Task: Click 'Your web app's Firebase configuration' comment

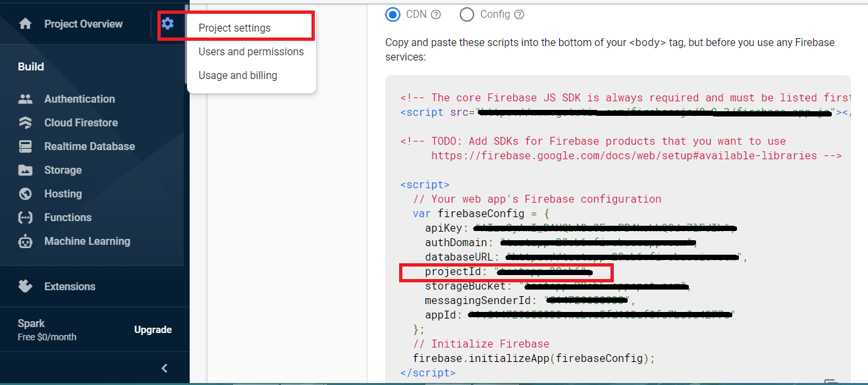Action: 537,199
